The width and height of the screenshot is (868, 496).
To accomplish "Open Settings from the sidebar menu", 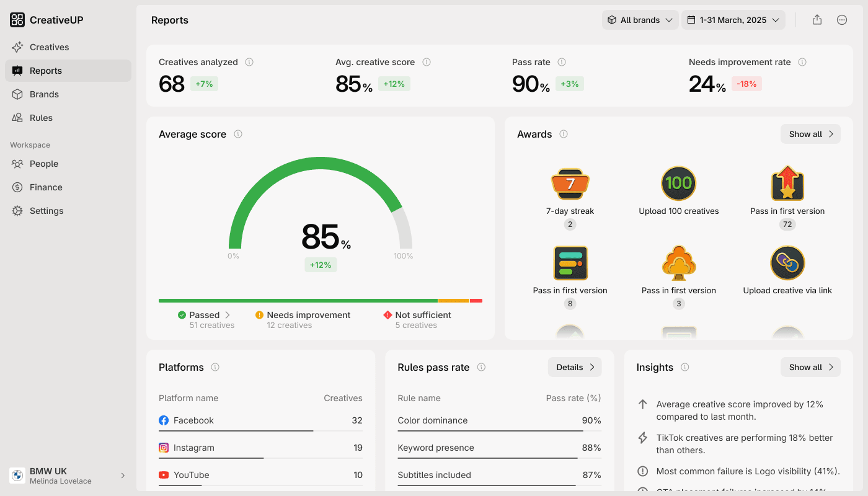I will 46,210.
